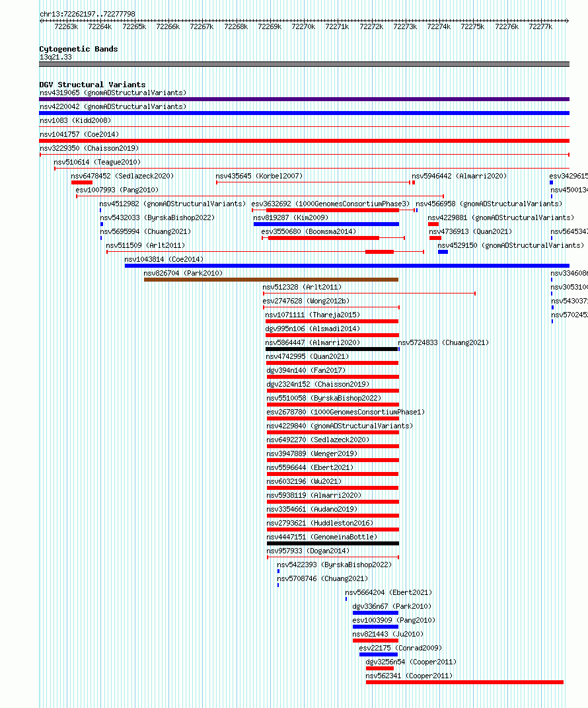This screenshot has width=588, height=708.
Task: Open variant nsv5510058 (ByrskaBishop2022)
Action: point(324,398)
